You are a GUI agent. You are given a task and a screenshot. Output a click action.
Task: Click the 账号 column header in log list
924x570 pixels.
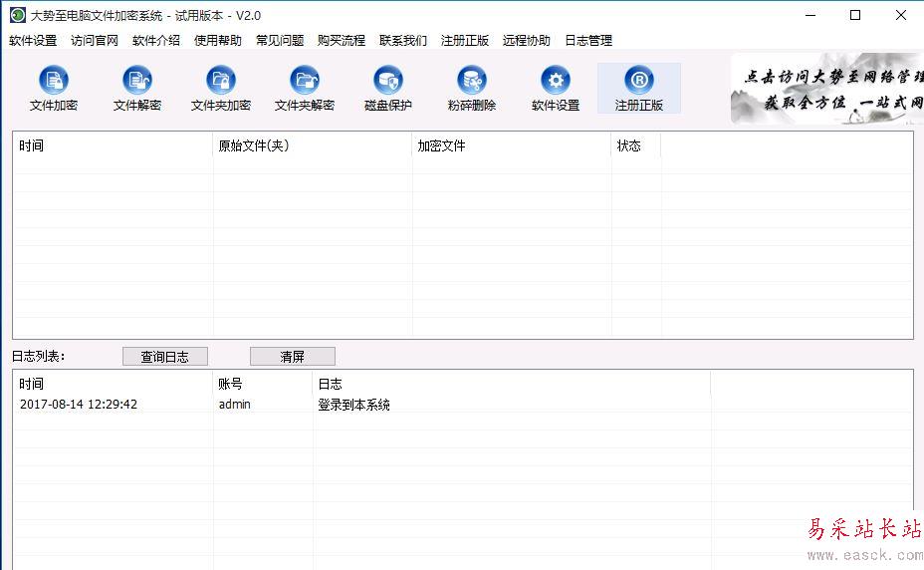tap(262, 384)
